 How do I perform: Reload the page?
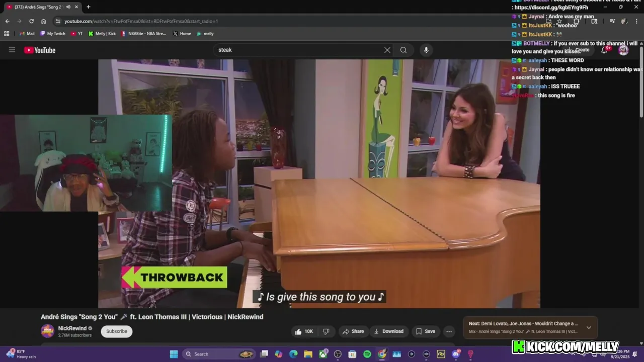31,21
